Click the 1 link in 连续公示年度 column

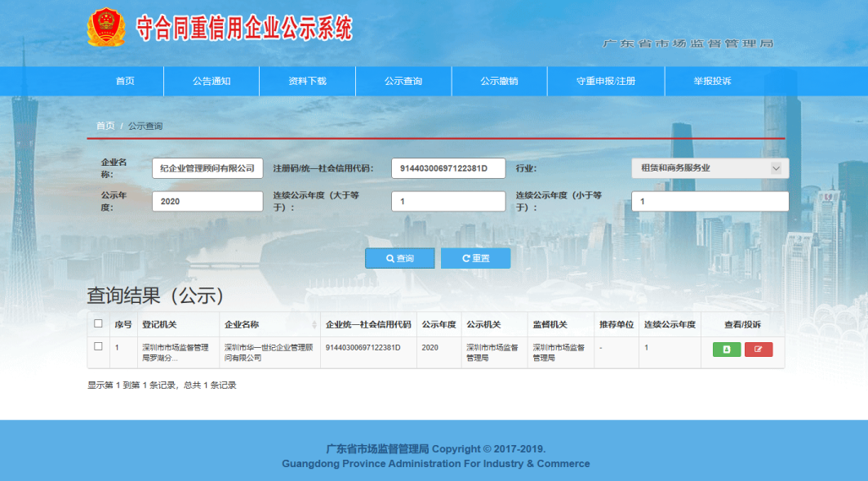(x=646, y=346)
